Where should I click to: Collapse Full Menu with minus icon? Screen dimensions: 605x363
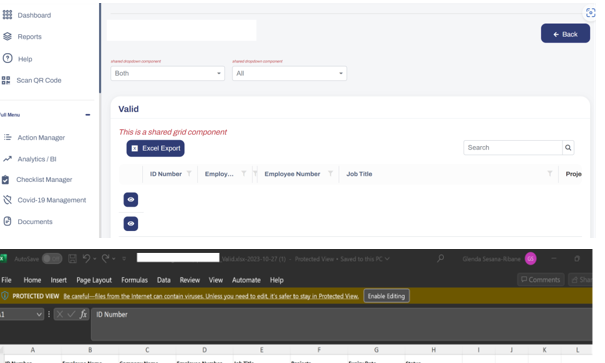click(x=88, y=115)
